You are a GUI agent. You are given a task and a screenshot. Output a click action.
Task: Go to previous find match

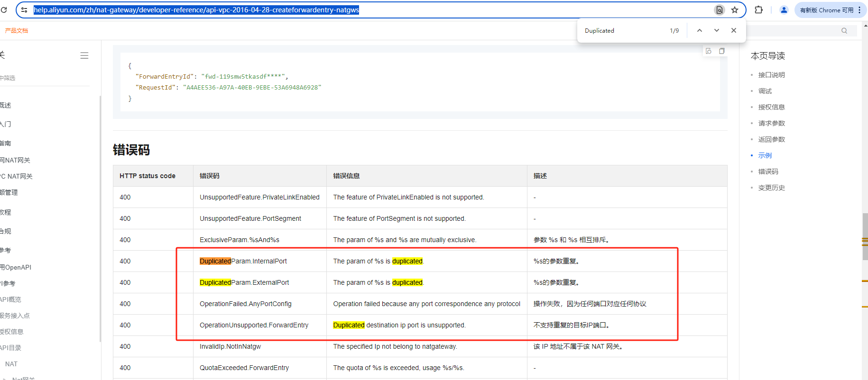699,30
